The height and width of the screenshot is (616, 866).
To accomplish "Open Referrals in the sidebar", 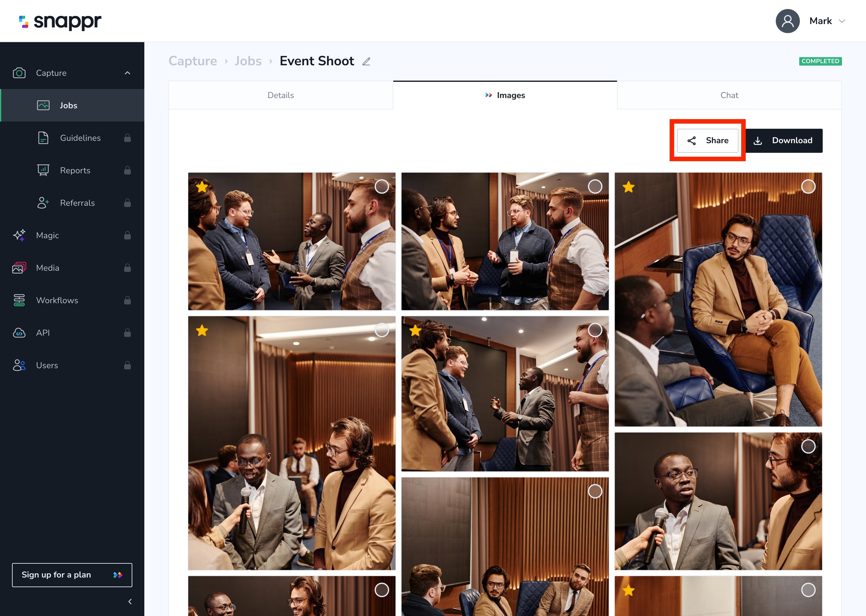I will pos(72,203).
